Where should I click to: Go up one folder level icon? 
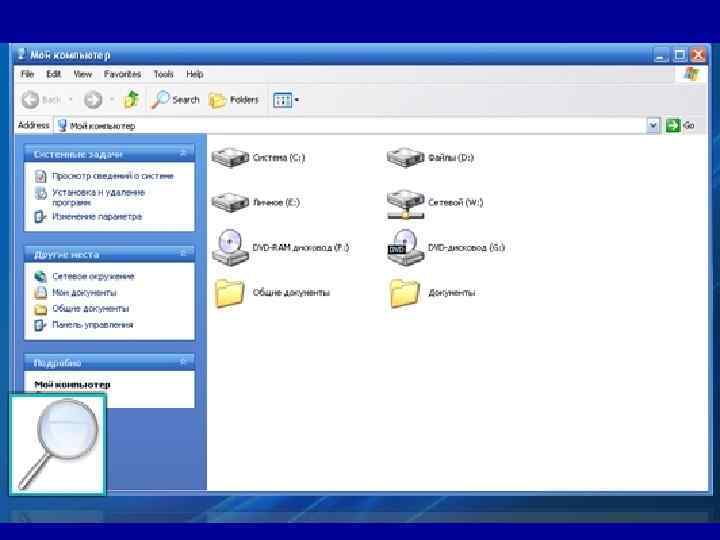[x=131, y=99]
